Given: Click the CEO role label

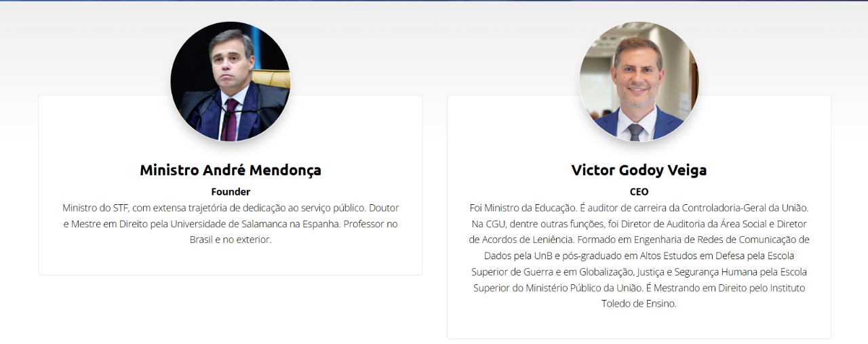Looking at the screenshot, I should click(639, 192).
